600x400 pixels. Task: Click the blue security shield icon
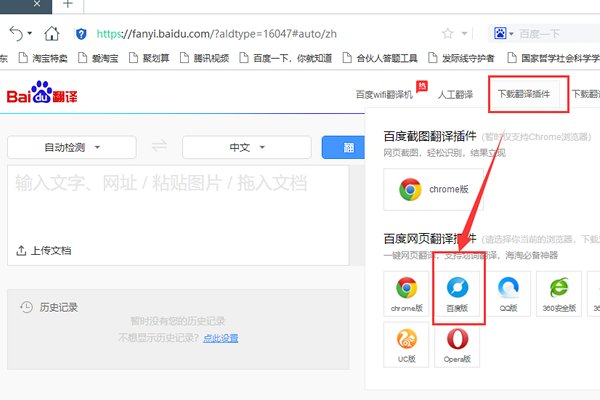coord(81,34)
